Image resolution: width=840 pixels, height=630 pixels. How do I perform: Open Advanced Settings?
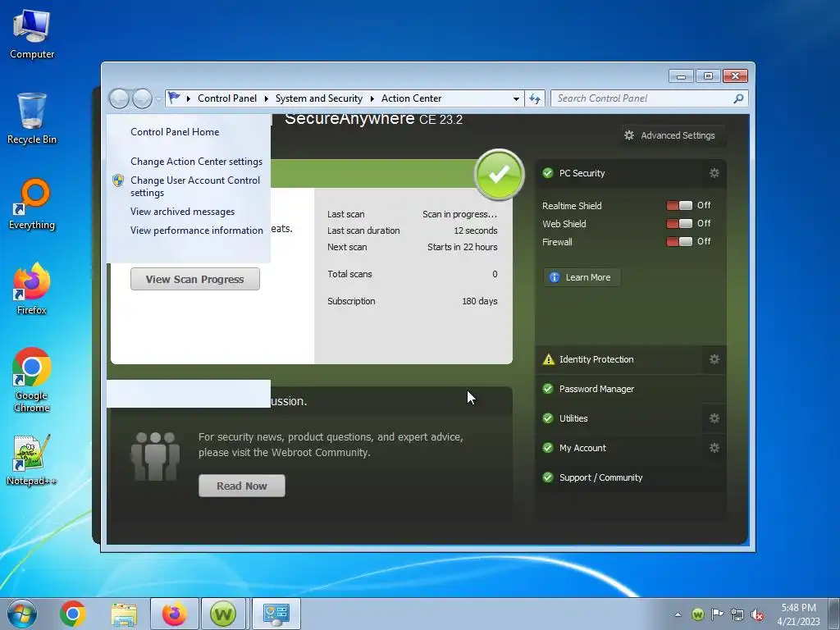click(x=673, y=135)
